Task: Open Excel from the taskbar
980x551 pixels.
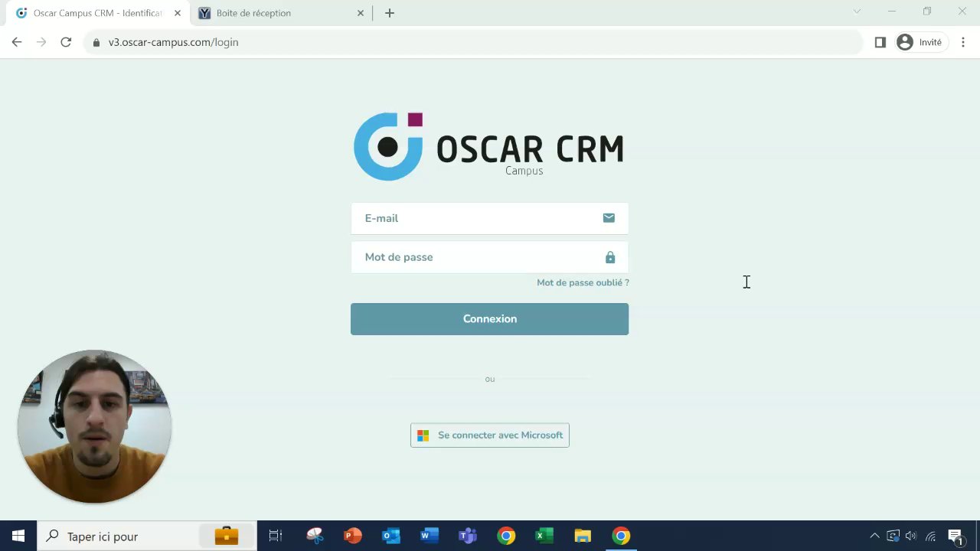Action: click(544, 536)
